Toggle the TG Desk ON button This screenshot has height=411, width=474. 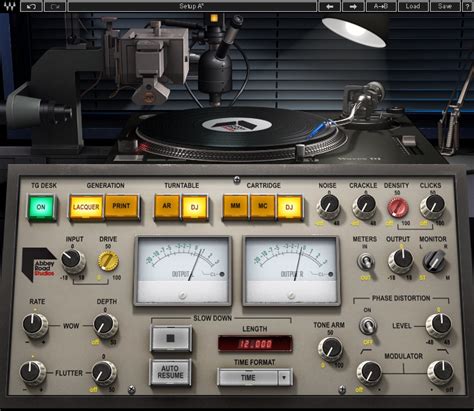pyautogui.click(x=41, y=207)
